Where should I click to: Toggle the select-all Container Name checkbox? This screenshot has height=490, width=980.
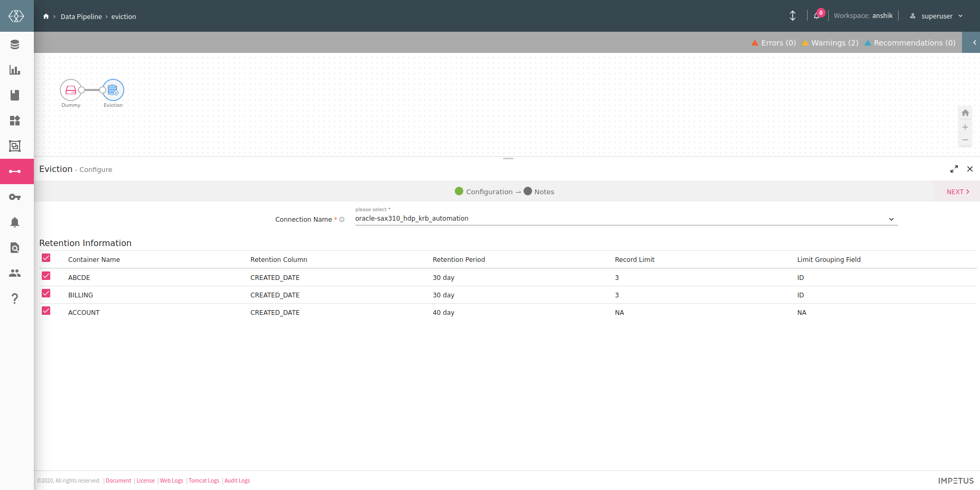[x=46, y=258]
